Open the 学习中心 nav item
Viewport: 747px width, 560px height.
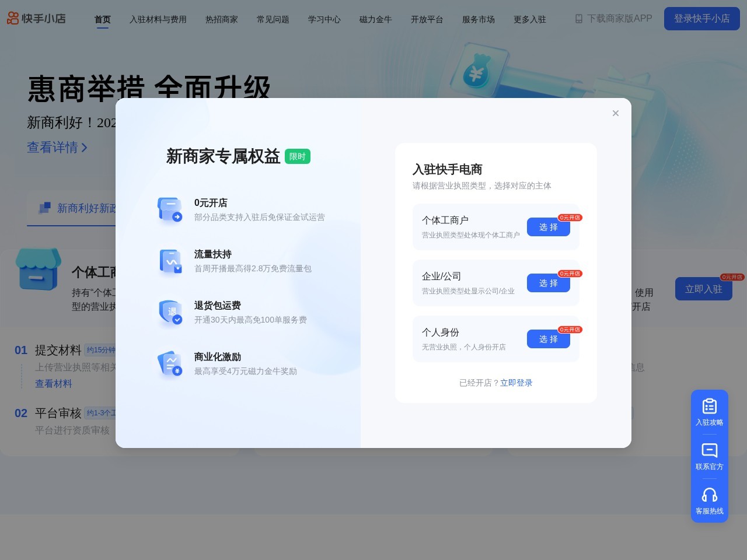click(x=324, y=19)
